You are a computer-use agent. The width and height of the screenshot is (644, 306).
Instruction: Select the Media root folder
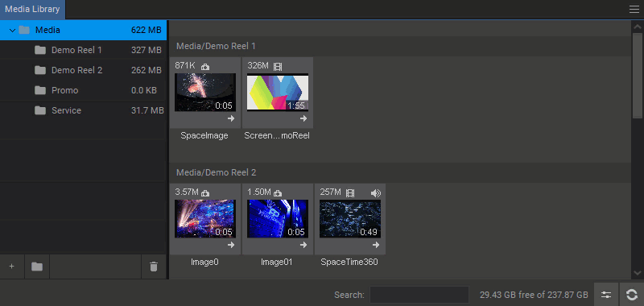[x=84, y=30]
